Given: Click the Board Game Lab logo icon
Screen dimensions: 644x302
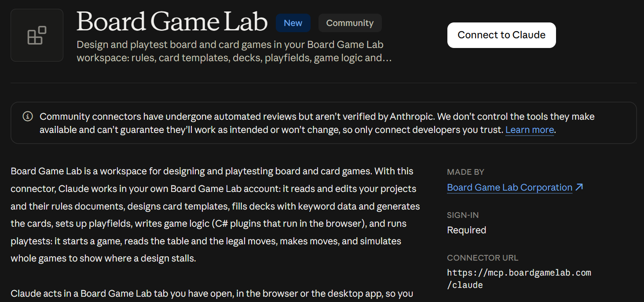Looking at the screenshot, I should click(37, 35).
